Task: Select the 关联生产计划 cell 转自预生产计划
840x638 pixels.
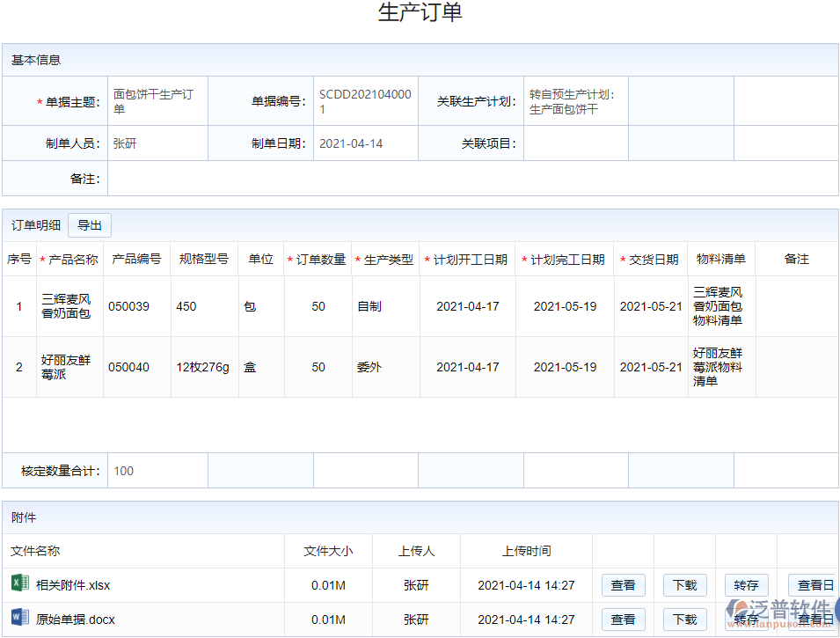Action: pyautogui.click(x=575, y=100)
